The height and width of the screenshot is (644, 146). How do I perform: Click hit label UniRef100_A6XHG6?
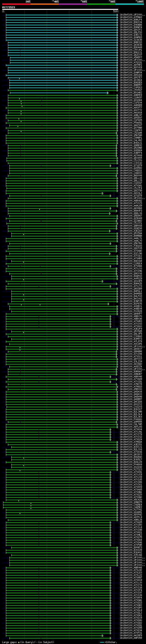pos(131,209)
